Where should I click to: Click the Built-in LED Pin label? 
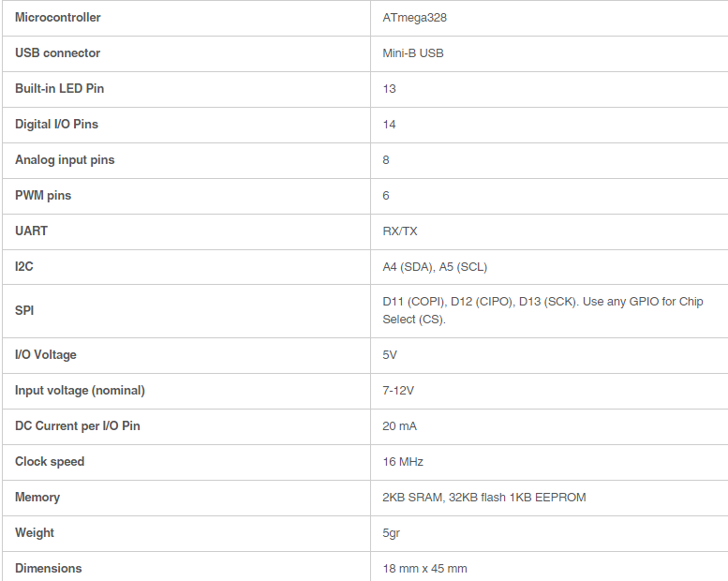click(59, 89)
